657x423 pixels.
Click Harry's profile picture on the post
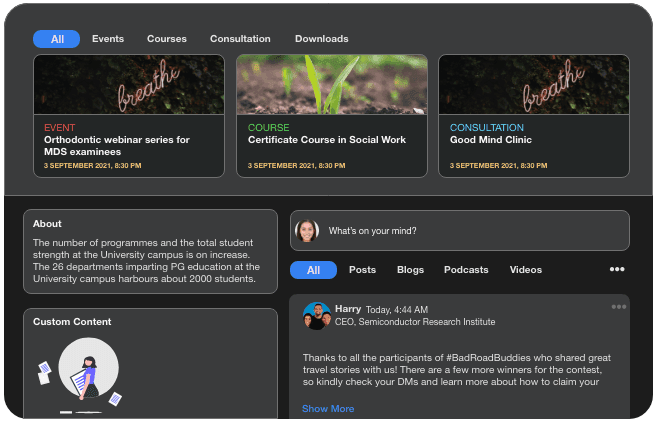[x=317, y=316]
